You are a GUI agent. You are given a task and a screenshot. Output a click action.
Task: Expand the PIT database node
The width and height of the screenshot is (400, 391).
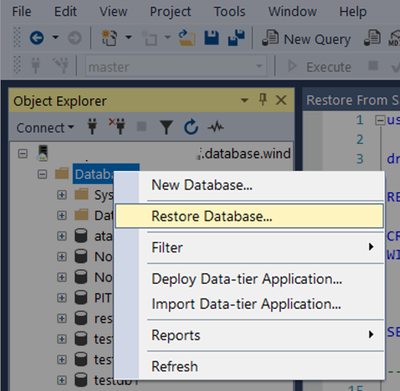(62, 298)
